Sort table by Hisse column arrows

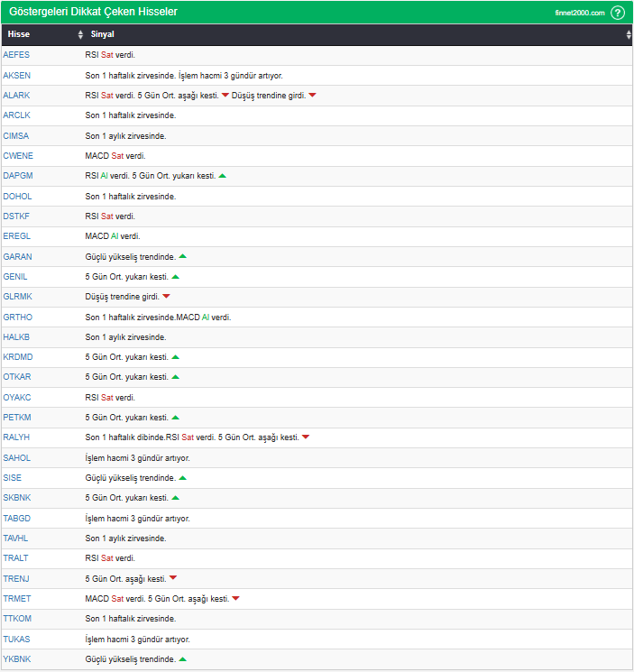80,35
